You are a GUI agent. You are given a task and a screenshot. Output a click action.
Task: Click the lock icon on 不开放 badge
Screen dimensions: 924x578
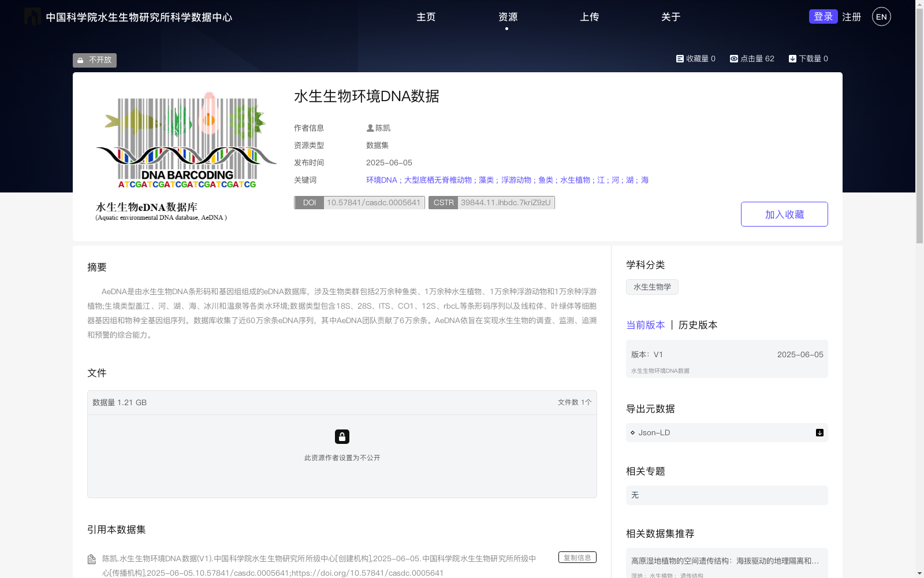click(80, 60)
